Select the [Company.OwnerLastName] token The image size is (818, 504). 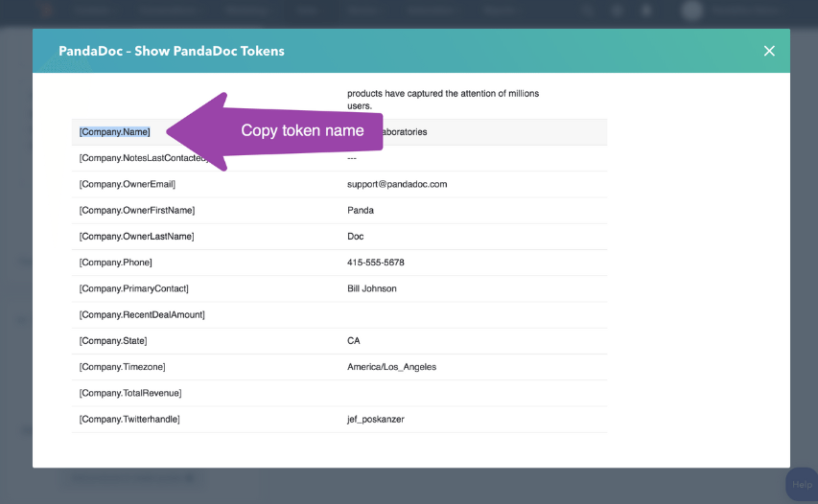click(137, 236)
